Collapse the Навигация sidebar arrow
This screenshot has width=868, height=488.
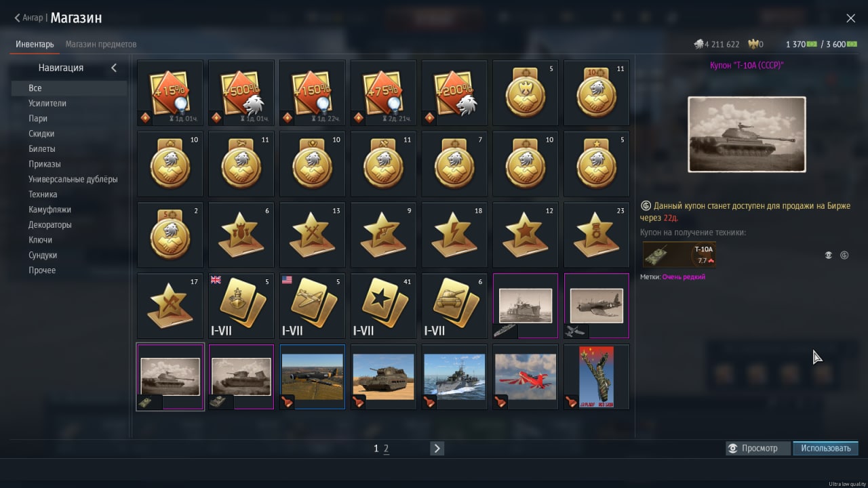114,68
